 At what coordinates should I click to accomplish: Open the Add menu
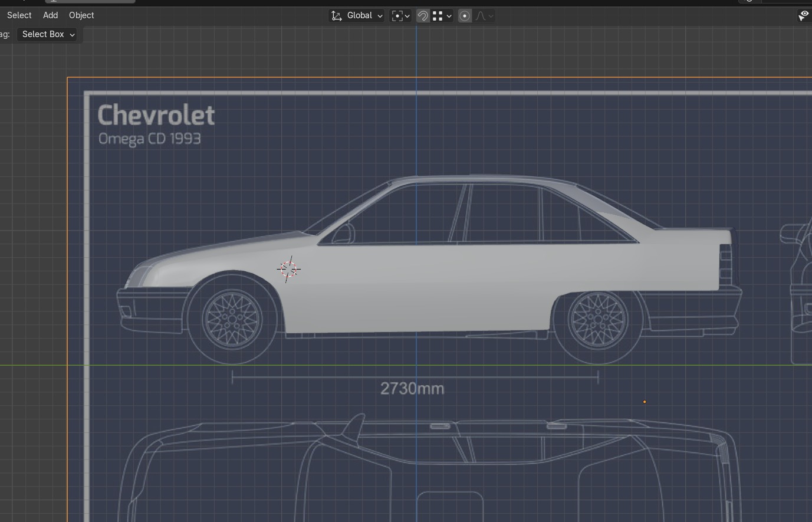tap(50, 15)
